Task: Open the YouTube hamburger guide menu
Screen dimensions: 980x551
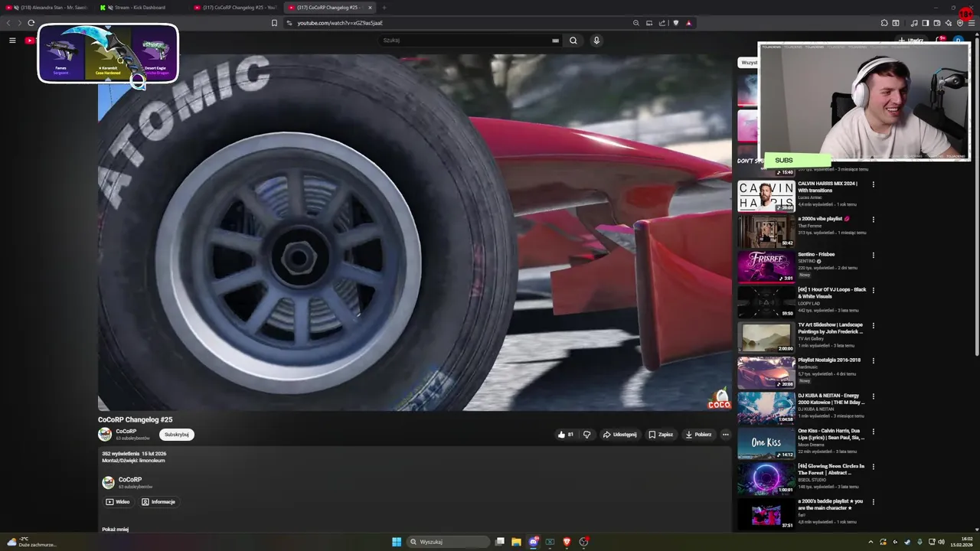Action: pos(12,41)
